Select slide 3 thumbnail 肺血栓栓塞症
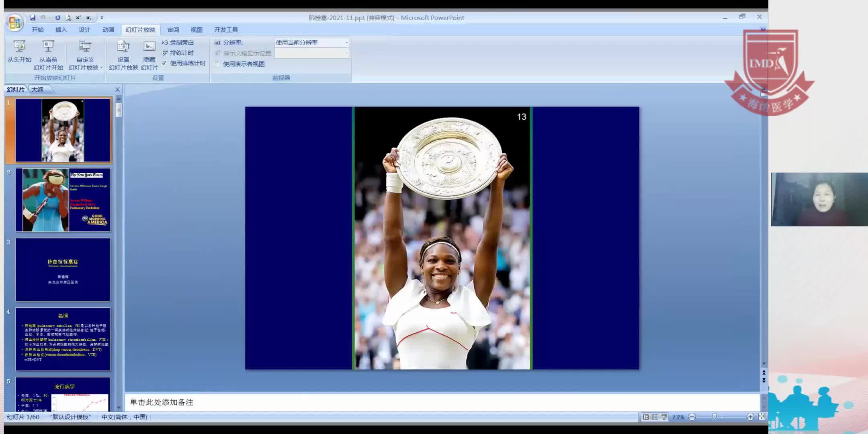The height and width of the screenshot is (434, 868). click(63, 270)
